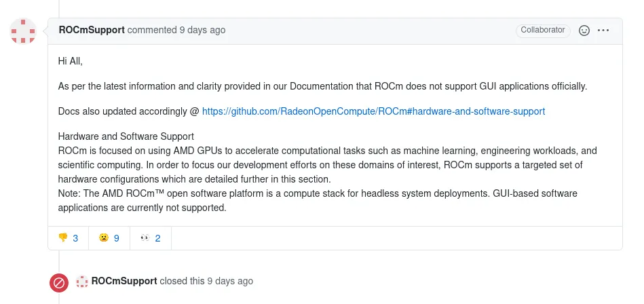Click the "Hardware and Software Support" heading line
This screenshot has width=644, height=304.
(126, 136)
